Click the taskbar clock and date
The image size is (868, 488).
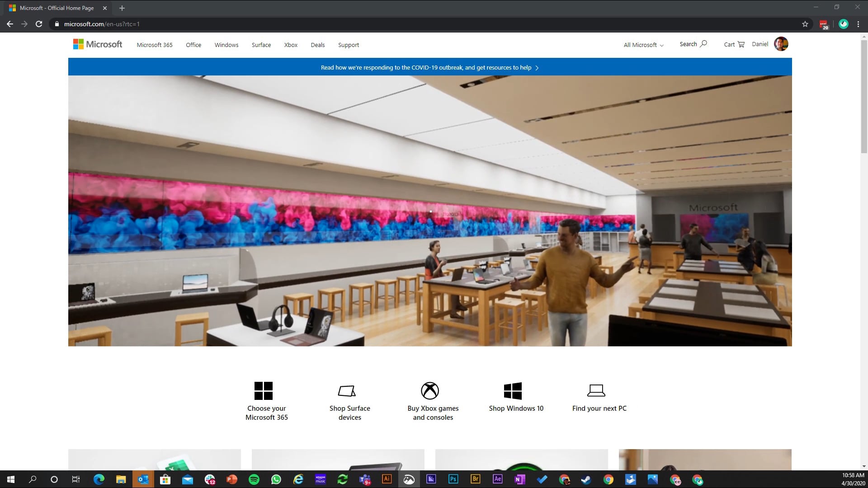[x=853, y=479]
